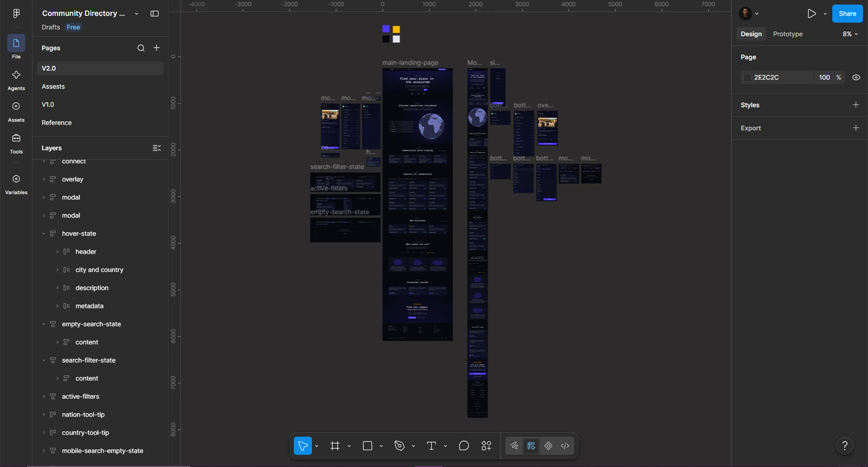
Task: Select the Move tool in bottom toolbar
Action: tap(303, 446)
